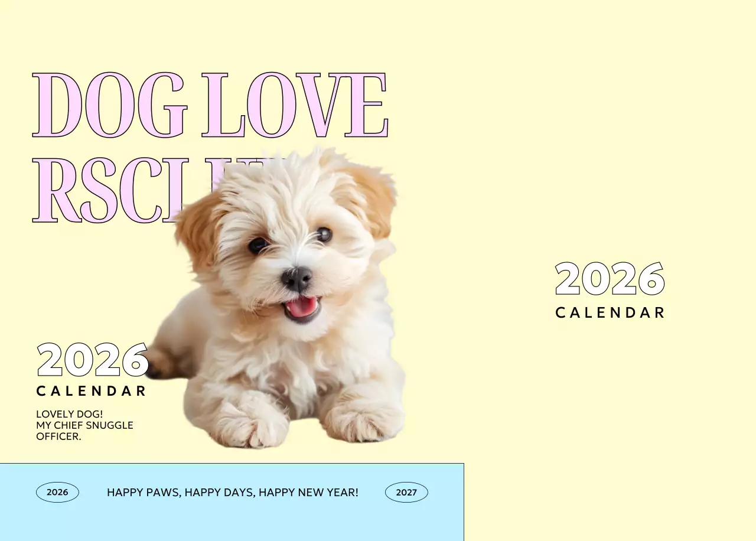Viewport: 756px width, 541px height.
Task: Select the outlined 2026 beside the puppy
Action: coord(92,360)
